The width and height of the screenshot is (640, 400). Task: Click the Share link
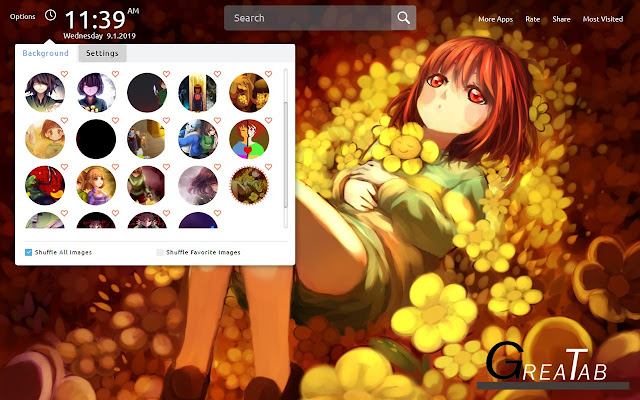561,19
